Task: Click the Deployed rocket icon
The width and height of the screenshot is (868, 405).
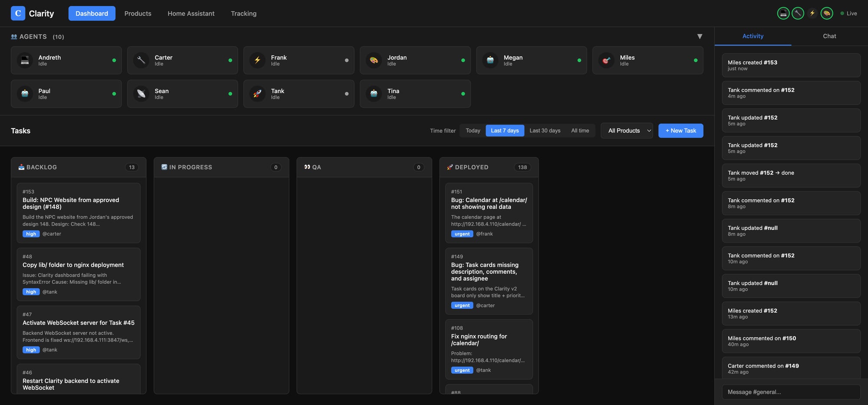Action: point(450,167)
